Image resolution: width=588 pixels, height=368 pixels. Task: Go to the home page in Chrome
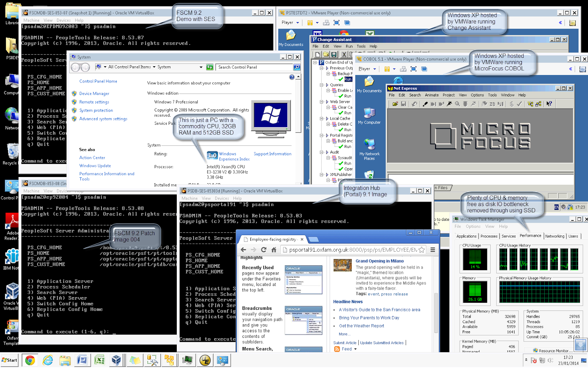(x=274, y=250)
